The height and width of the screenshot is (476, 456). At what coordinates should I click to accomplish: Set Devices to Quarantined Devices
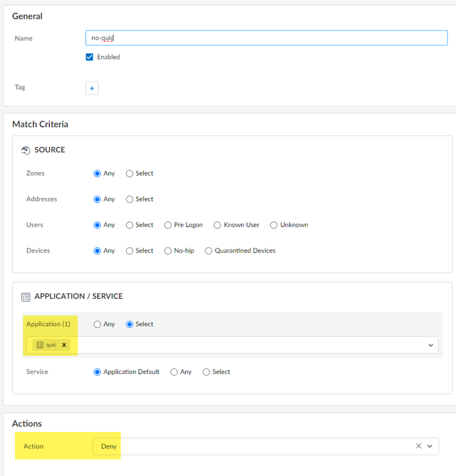coord(209,251)
